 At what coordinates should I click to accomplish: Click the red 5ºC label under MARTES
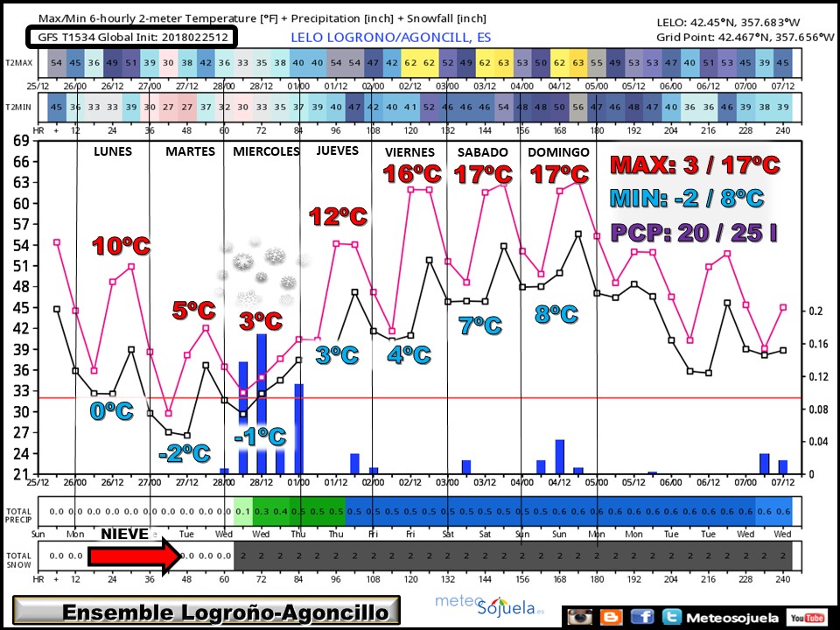coord(194,310)
